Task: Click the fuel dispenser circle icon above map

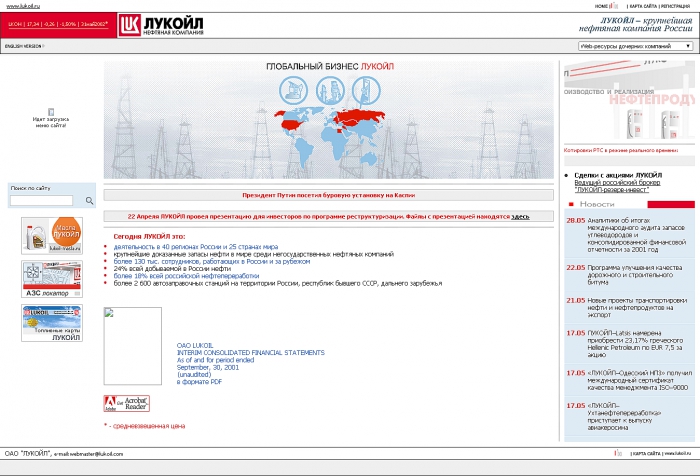Action: pos(366,90)
